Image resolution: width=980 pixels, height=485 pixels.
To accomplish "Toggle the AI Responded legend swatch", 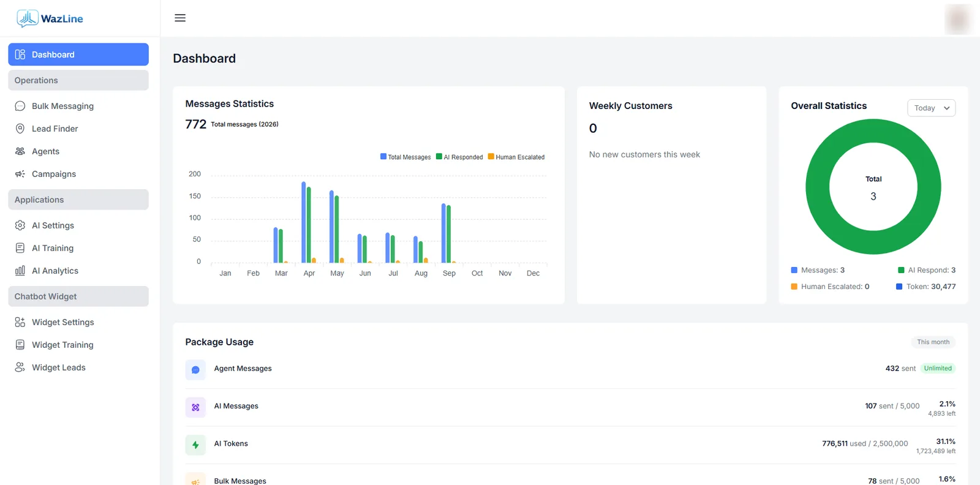I will coord(439,157).
